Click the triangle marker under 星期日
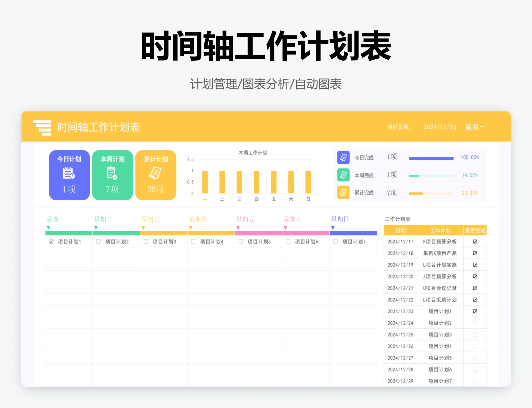532x408 pixels. click(332, 227)
